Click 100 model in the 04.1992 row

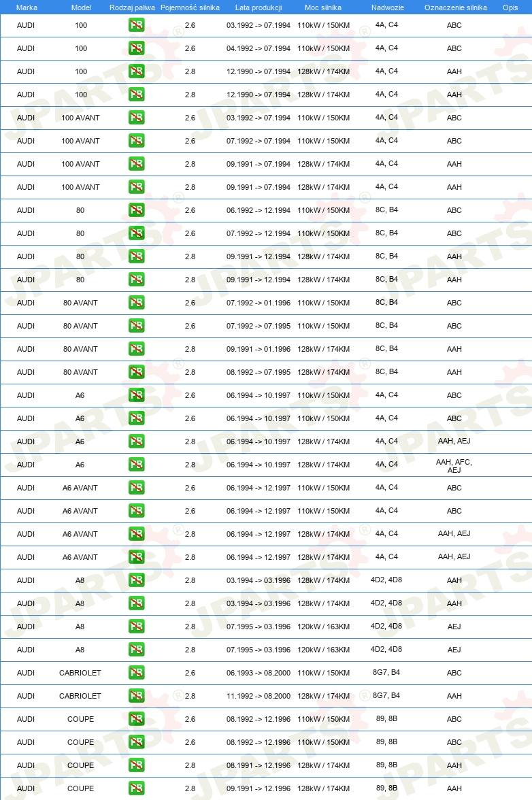81,48
